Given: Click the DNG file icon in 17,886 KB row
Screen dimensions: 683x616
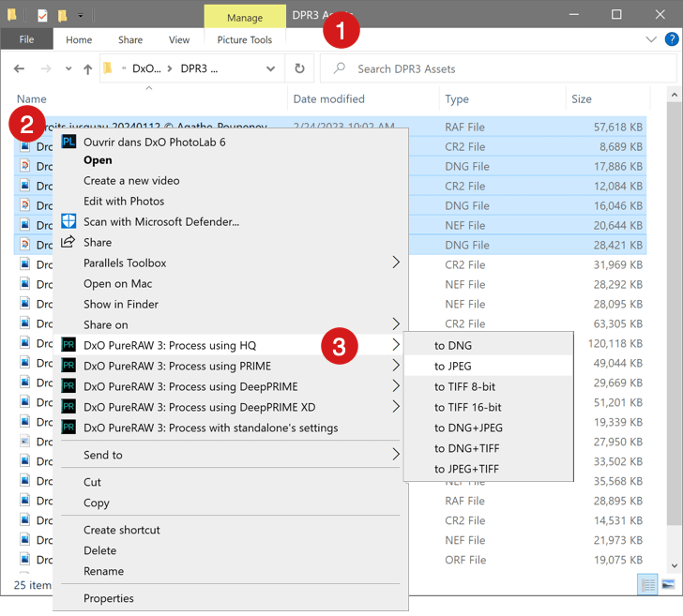Looking at the screenshot, I should 25,166.
